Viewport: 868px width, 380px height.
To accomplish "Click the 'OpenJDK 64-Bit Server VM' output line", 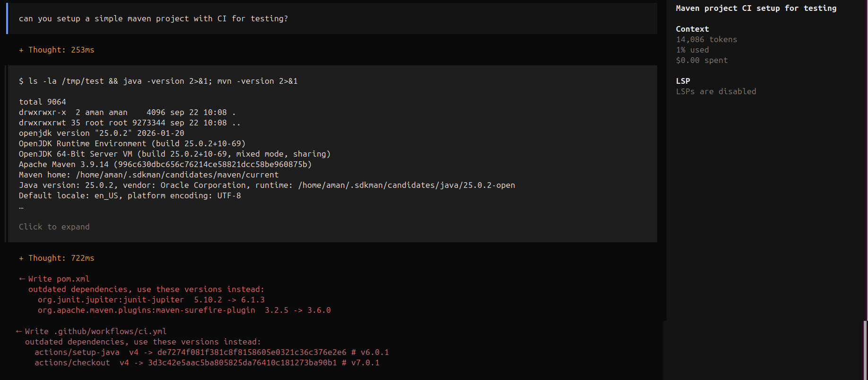I will pos(175,154).
